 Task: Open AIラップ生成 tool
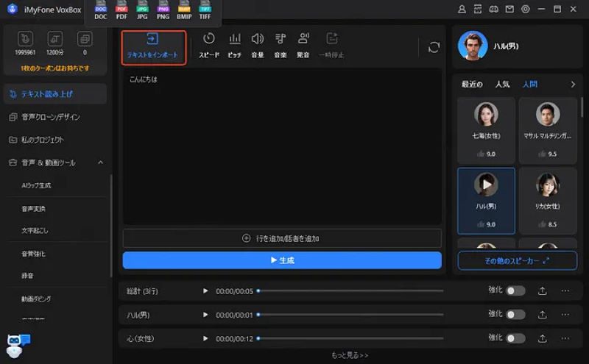(36, 185)
